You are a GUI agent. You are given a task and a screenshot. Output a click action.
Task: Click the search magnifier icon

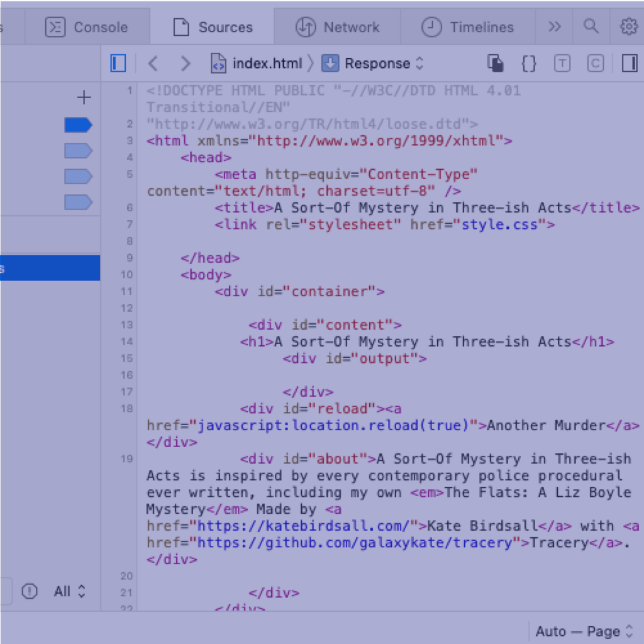591,26
